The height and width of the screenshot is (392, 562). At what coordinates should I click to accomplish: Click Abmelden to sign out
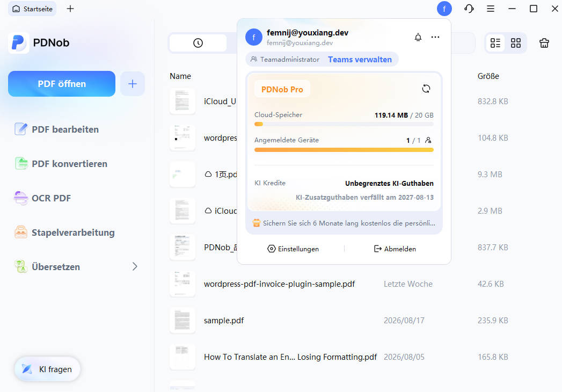pyautogui.click(x=395, y=249)
